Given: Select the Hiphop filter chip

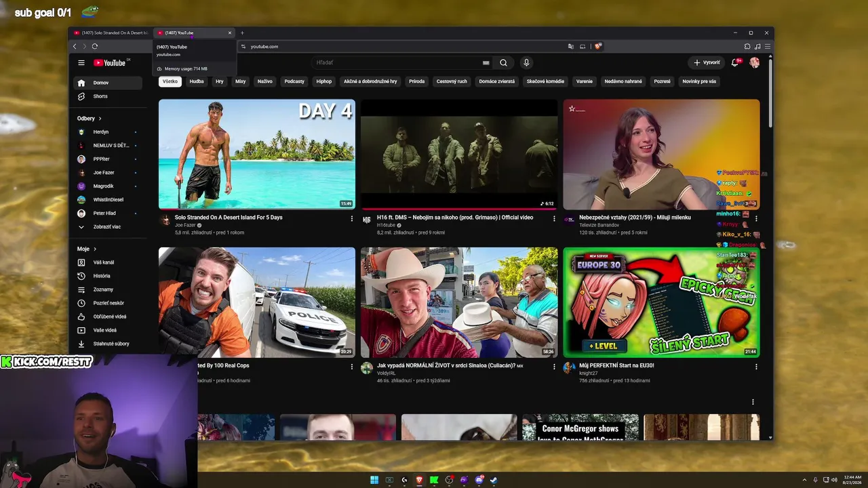Looking at the screenshot, I should tap(324, 81).
